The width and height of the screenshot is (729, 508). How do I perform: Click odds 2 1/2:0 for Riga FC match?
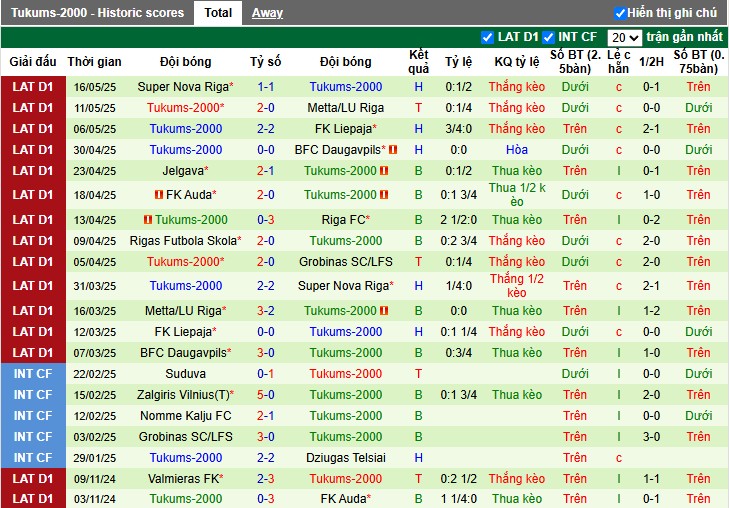[458, 219]
